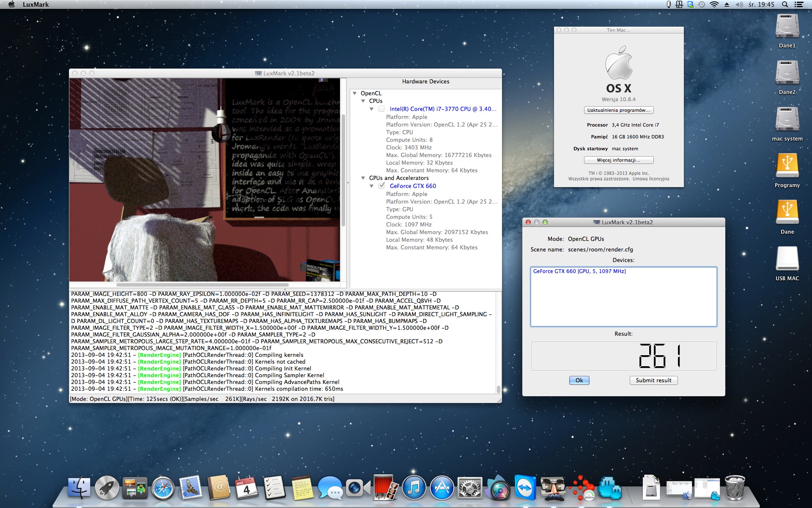Image resolution: width=812 pixels, height=508 pixels.
Task: Open Mail stamp icon in dock
Action: tap(191, 488)
